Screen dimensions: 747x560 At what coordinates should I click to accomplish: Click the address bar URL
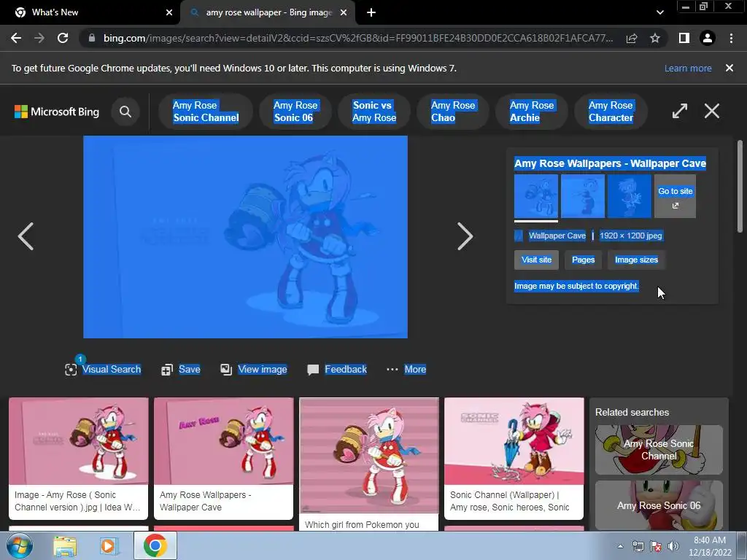357,38
